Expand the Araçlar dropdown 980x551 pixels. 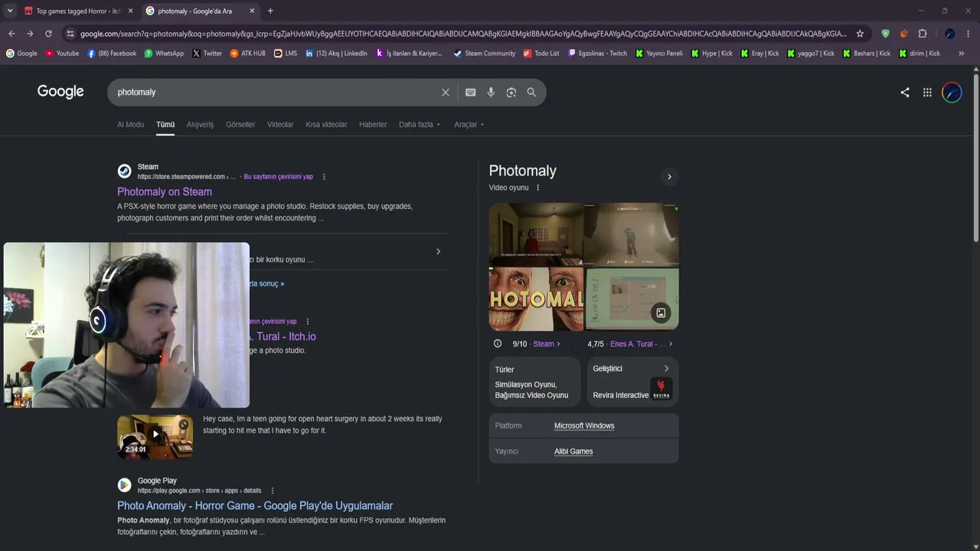(469, 125)
